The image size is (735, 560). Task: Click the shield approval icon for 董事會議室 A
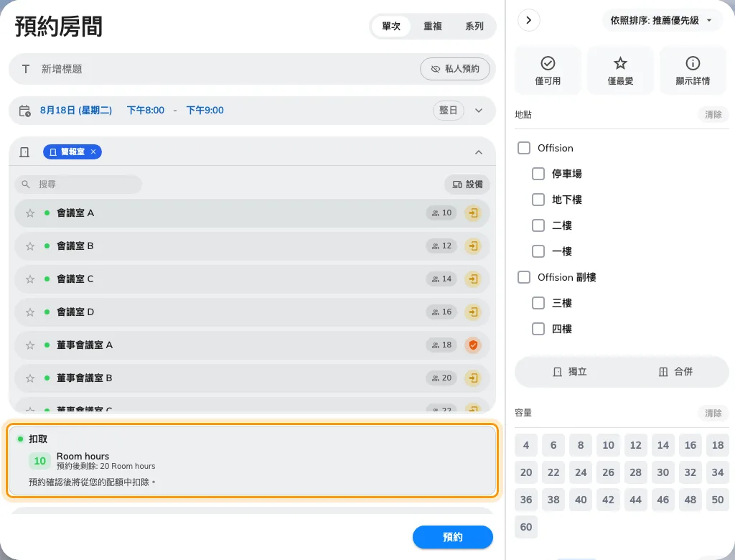click(473, 345)
